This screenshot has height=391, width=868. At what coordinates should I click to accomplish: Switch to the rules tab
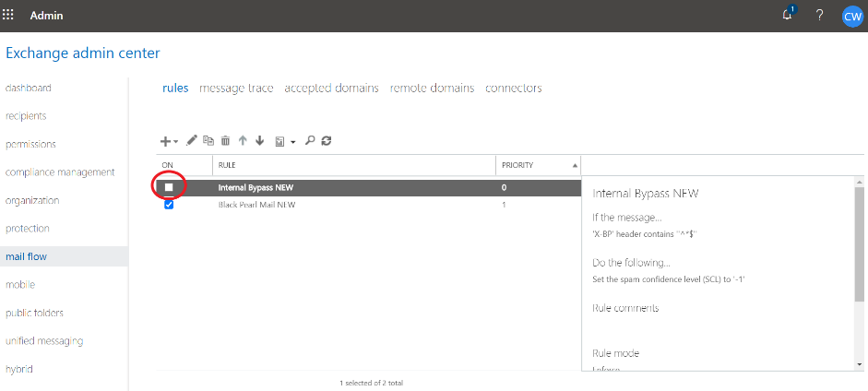coord(175,88)
